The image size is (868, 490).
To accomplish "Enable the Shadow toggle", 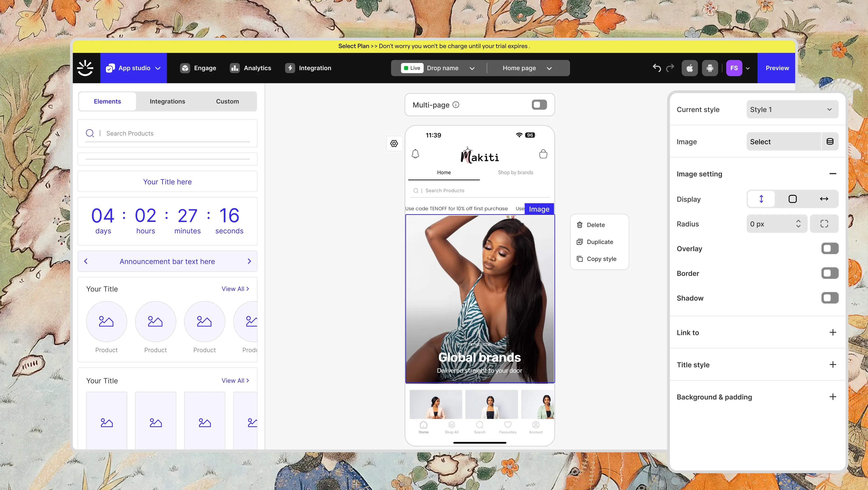I will click(x=829, y=298).
